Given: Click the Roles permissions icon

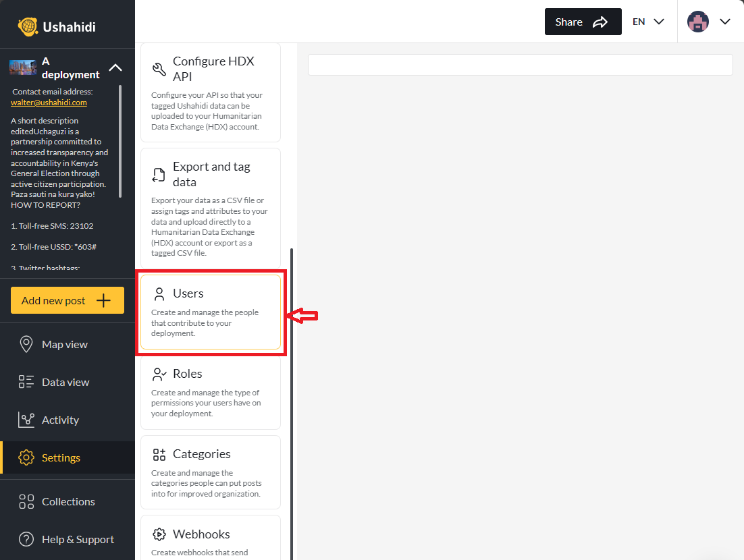Looking at the screenshot, I should point(159,374).
